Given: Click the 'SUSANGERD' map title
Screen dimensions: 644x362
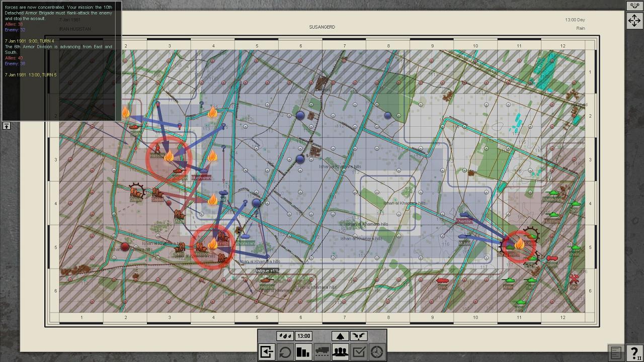Looking at the screenshot, I should coord(322,27).
